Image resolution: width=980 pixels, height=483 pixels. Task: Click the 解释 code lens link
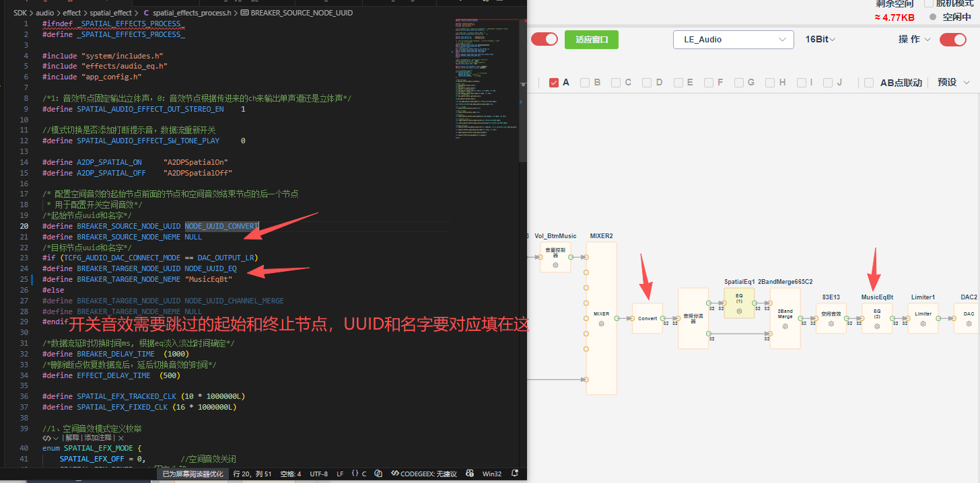72,438
